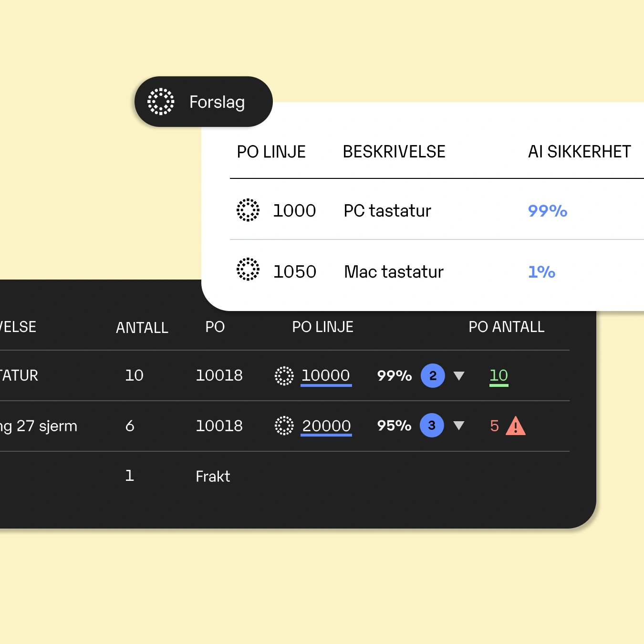Click suggestion PO line number 1000

294,211
